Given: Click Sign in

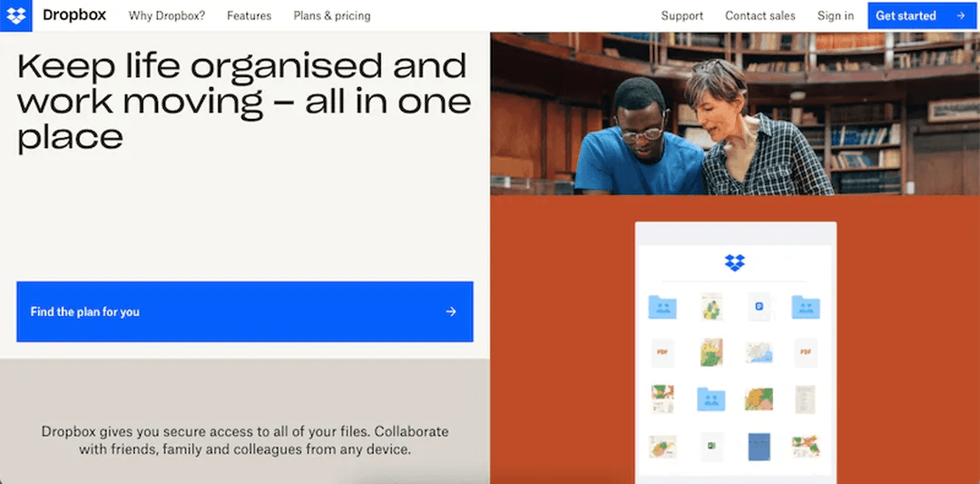Looking at the screenshot, I should point(835,15).
